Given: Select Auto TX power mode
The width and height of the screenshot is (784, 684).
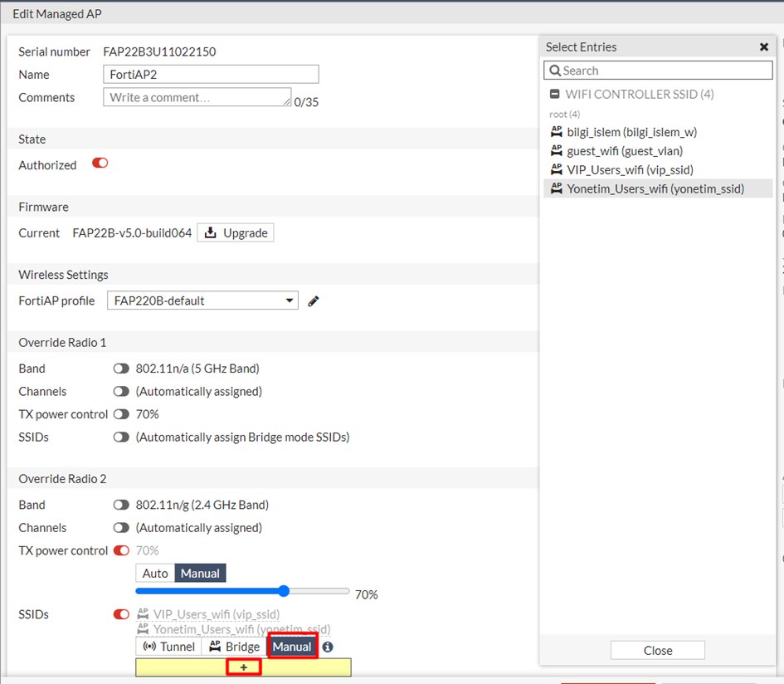Looking at the screenshot, I should 155,574.
